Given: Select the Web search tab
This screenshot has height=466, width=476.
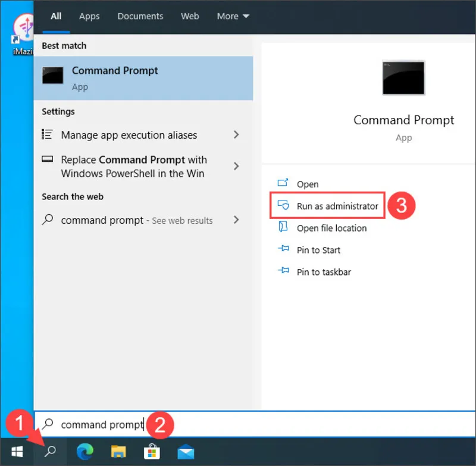Looking at the screenshot, I should coord(190,16).
